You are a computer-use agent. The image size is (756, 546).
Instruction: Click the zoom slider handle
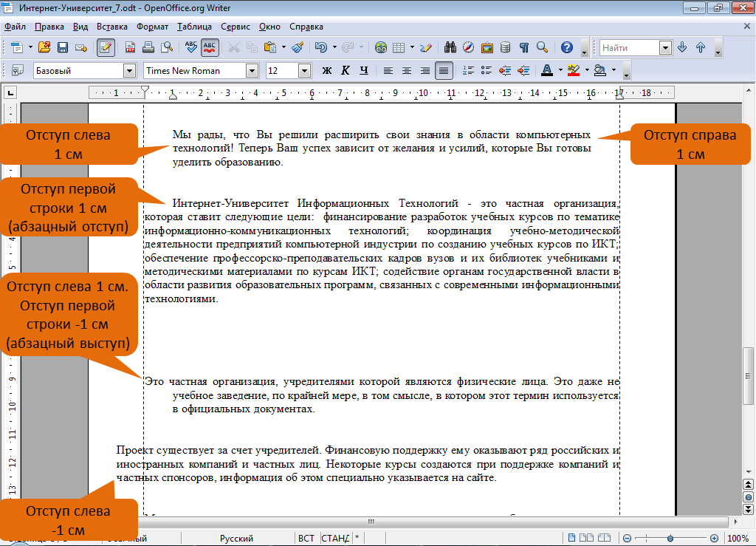point(670,539)
